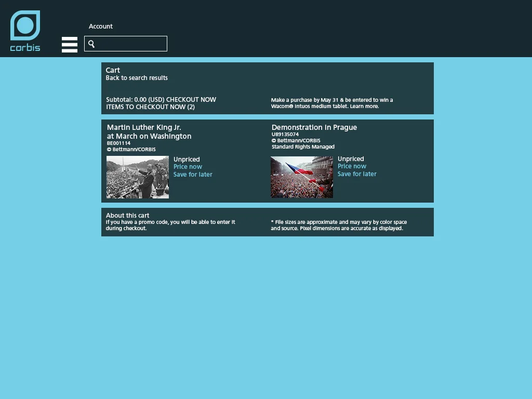Click Learn more about the Wacom promotion

pos(364,106)
